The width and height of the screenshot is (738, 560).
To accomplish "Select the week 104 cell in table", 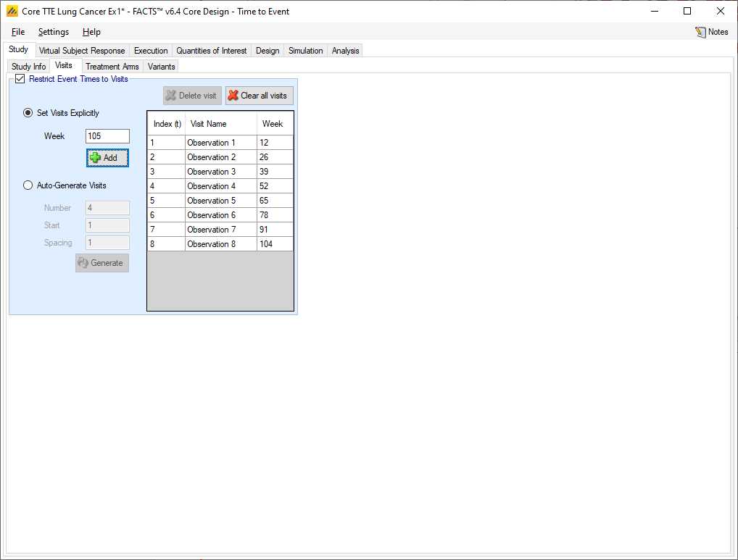I will 274,244.
